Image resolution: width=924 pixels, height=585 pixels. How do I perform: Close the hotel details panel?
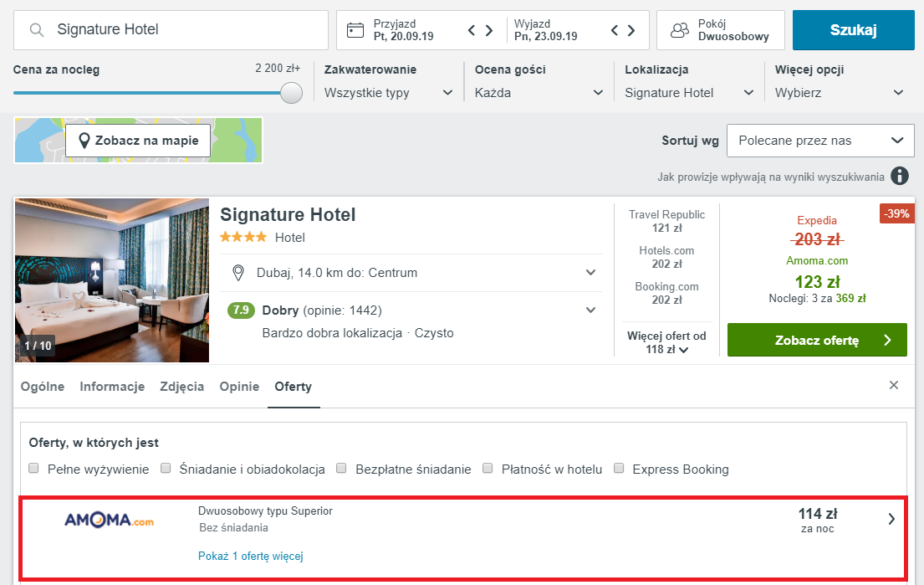[894, 385]
